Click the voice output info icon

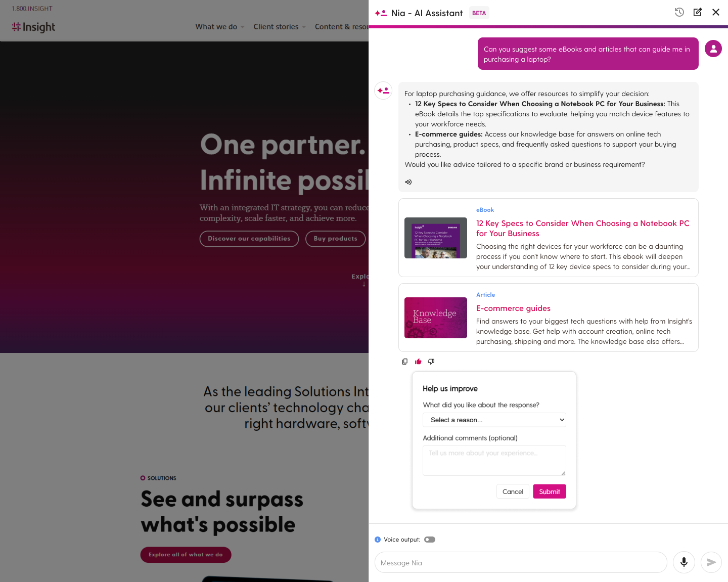tap(378, 540)
